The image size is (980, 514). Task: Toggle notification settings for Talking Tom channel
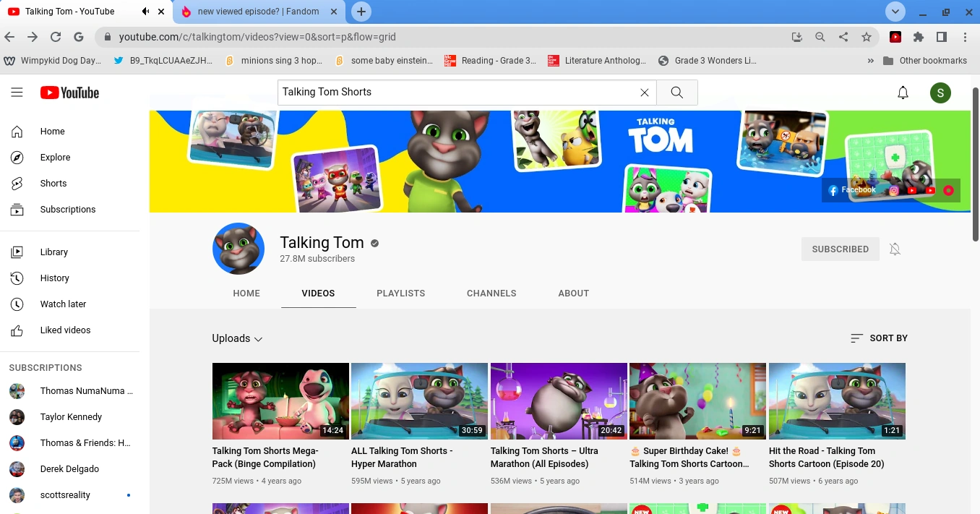895,249
